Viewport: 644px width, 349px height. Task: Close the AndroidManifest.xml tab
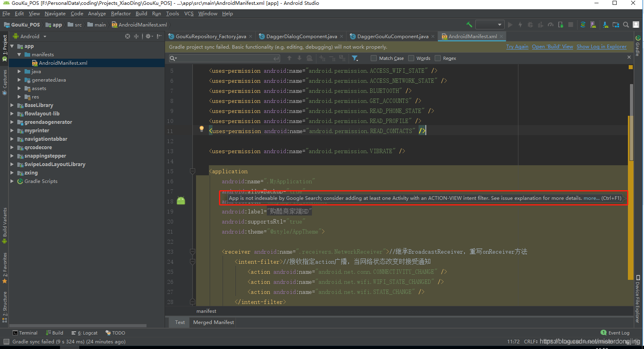(x=502, y=36)
